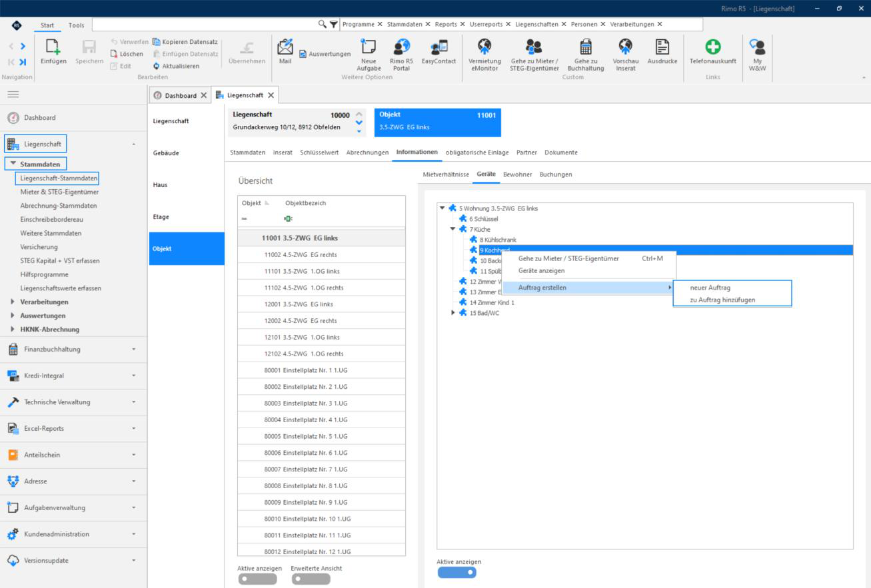The width and height of the screenshot is (871, 588).
Task: Expand the 15 Bad/WC tree node
Action: pyautogui.click(x=454, y=313)
